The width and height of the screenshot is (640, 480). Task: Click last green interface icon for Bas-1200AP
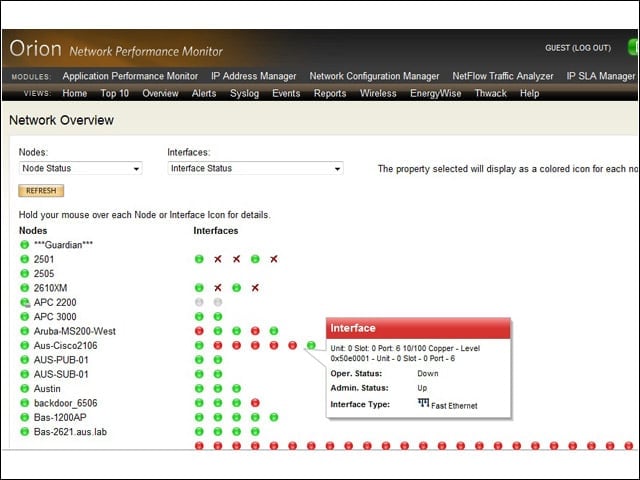pyautogui.click(x=274, y=417)
